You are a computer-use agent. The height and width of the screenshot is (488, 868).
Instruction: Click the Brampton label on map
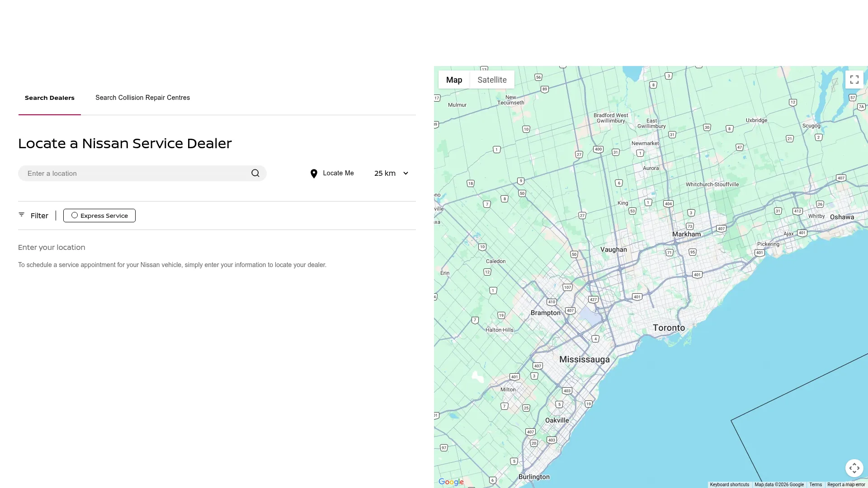click(545, 313)
